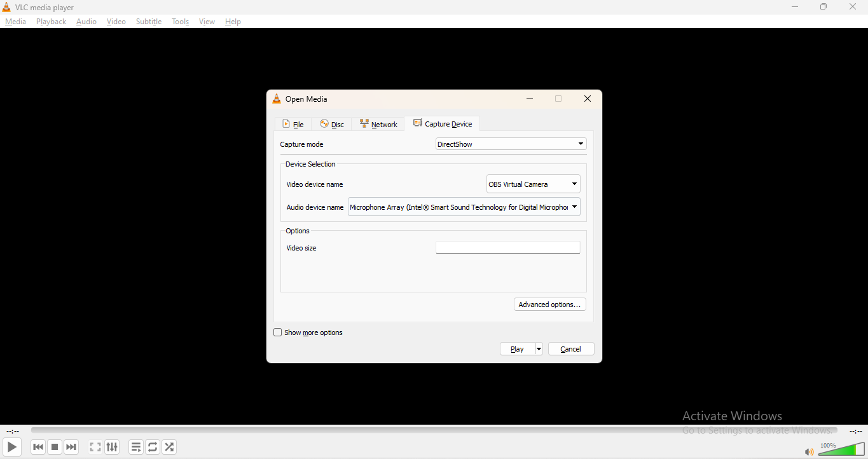Open the Tools menu
This screenshot has height=459, width=868.
point(181,22)
